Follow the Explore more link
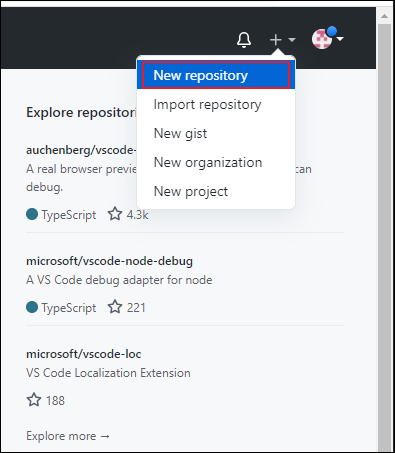This screenshot has width=395, height=453. coord(68,436)
